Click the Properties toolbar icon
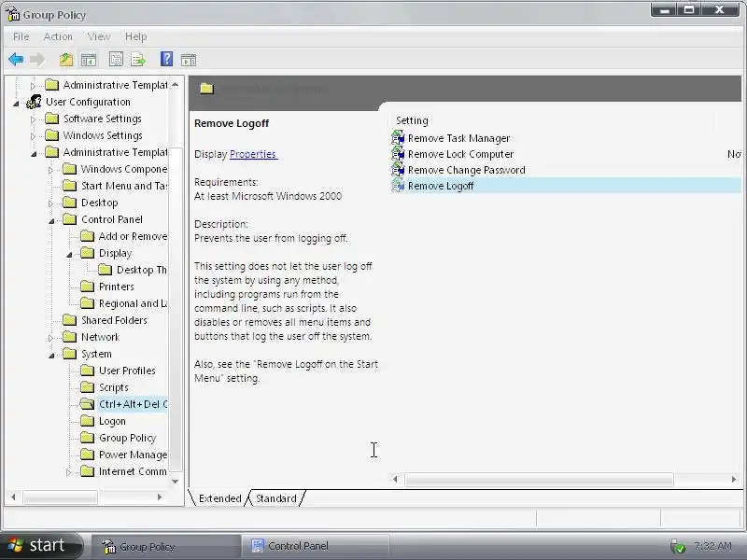 coord(116,60)
